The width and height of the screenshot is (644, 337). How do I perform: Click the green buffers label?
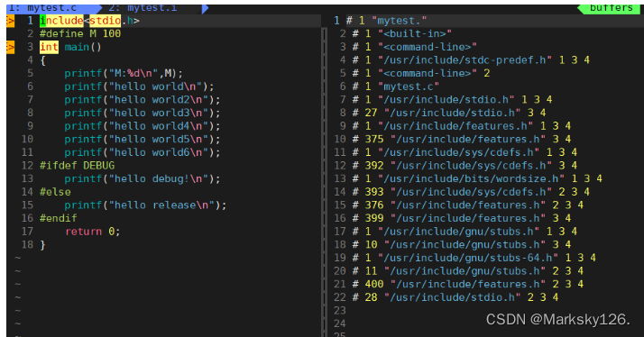(611, 8)
